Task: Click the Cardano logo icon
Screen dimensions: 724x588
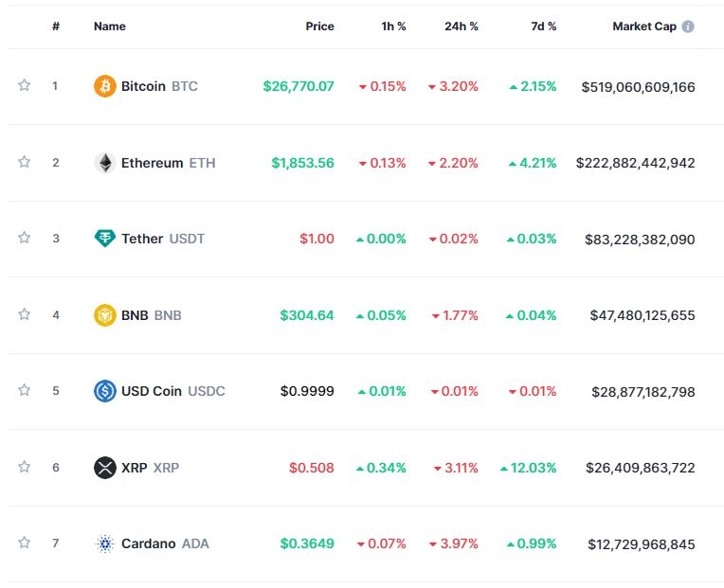Action: point(104,543)
